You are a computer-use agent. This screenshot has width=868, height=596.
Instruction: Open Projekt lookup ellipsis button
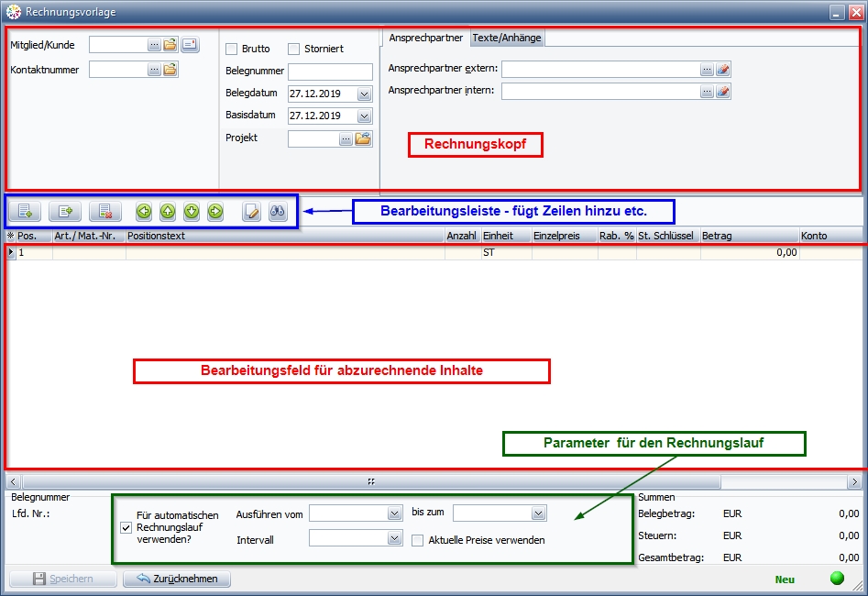[346, 139]
